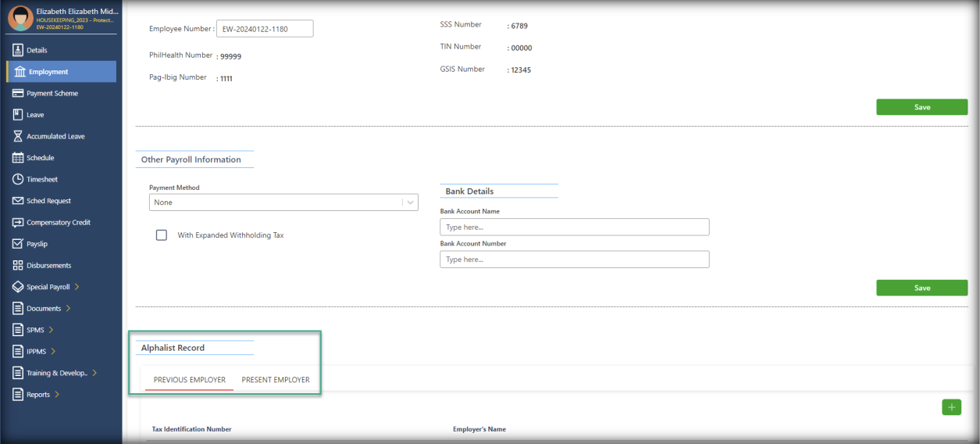Expand the Training & Development submenu
The image size is (980, 444).
pyautogui.click(x=94, y=373)
